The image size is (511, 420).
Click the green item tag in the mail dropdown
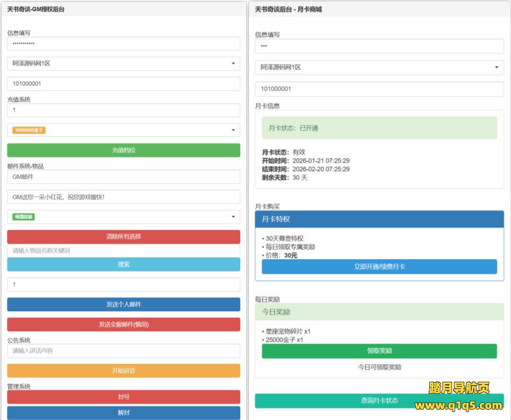[x=23, y=216]
